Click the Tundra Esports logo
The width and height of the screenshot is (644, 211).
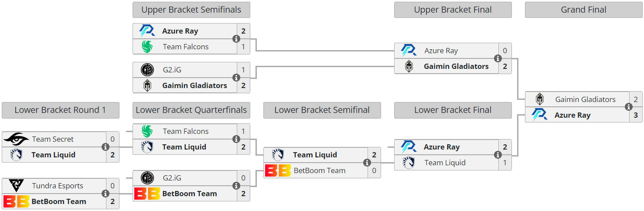[x=16, y=186]
